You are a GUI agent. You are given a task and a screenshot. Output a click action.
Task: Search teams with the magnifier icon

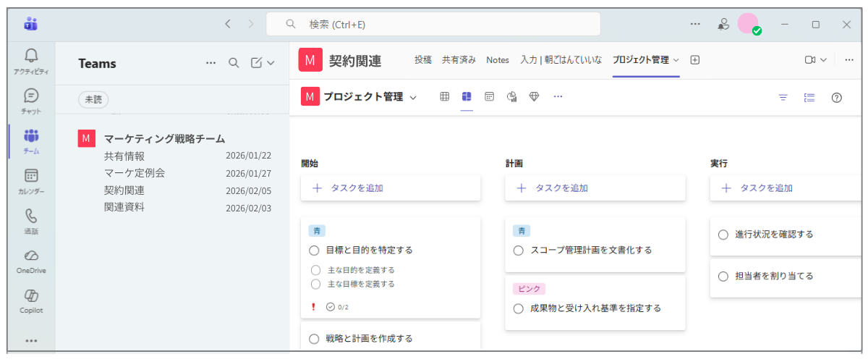click(x=234, y=63)
